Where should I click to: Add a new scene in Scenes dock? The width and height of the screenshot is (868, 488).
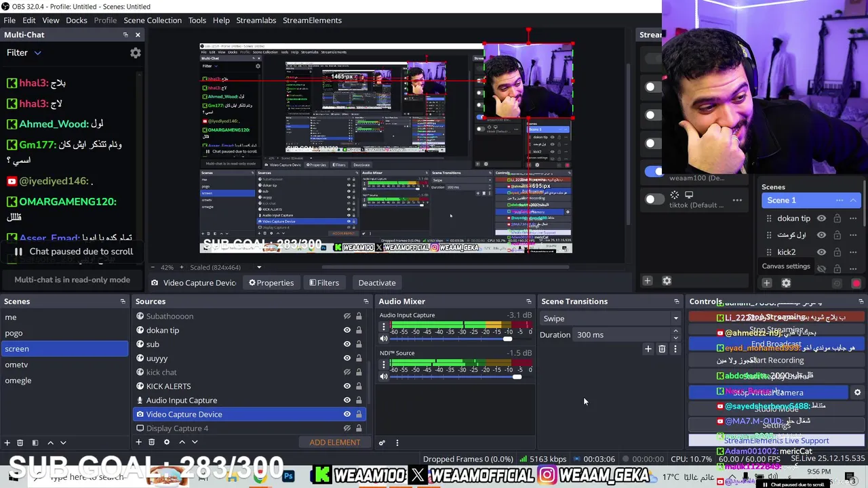(7, 443)
